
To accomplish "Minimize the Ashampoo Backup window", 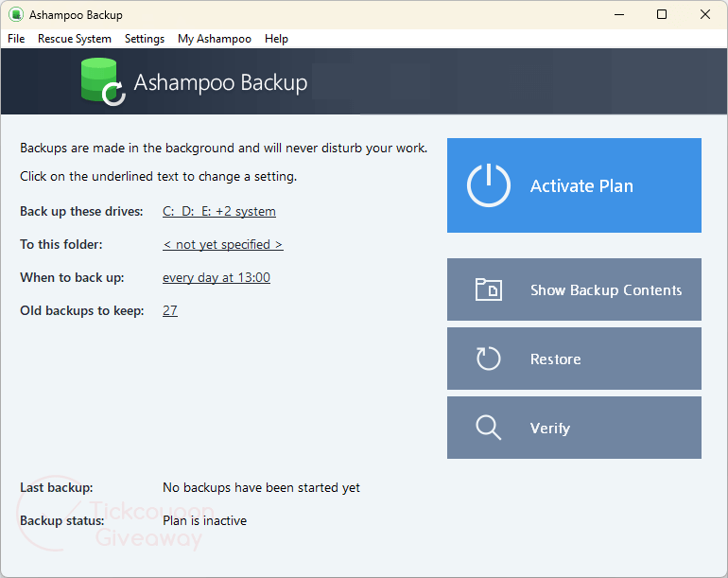I will (x=619, y=15).
